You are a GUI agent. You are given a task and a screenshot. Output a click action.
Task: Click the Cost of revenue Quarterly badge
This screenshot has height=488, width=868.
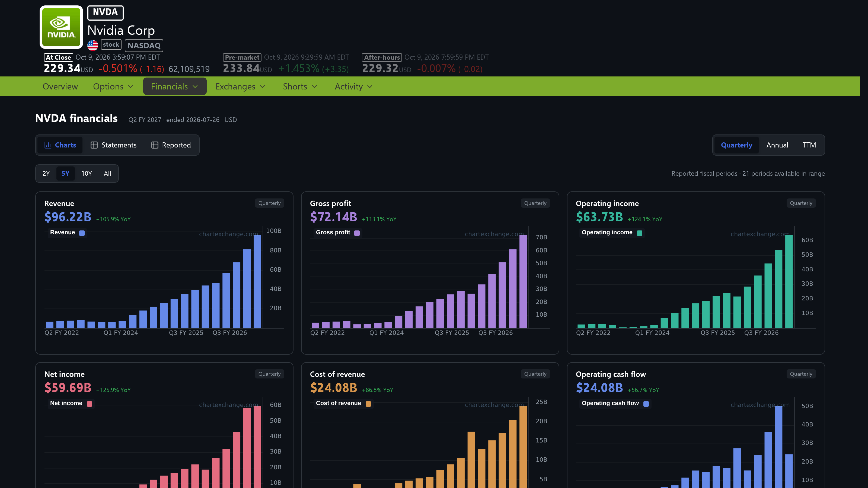click(535, 374)
